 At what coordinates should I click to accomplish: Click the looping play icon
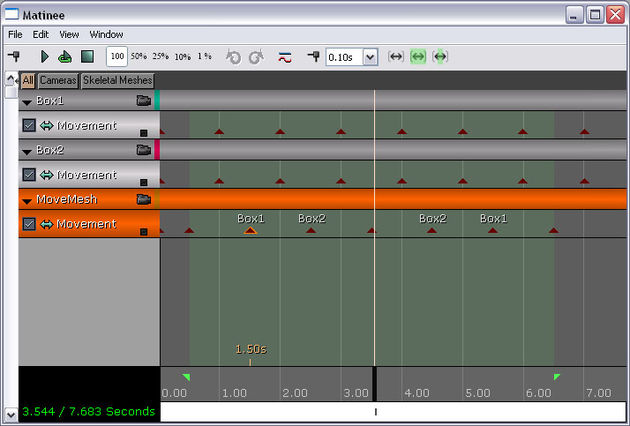(65, 57)
